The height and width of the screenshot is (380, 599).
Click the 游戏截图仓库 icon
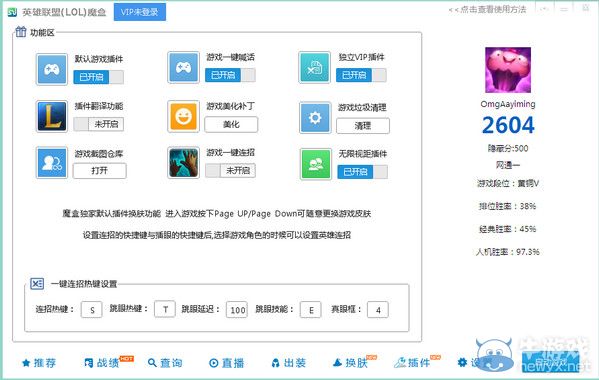(52, 163)
